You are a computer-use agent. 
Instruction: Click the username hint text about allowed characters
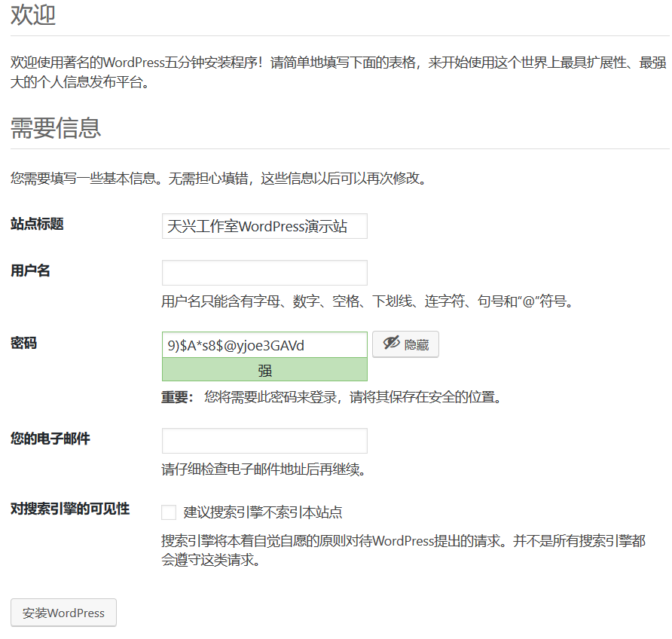click(368, 302)
